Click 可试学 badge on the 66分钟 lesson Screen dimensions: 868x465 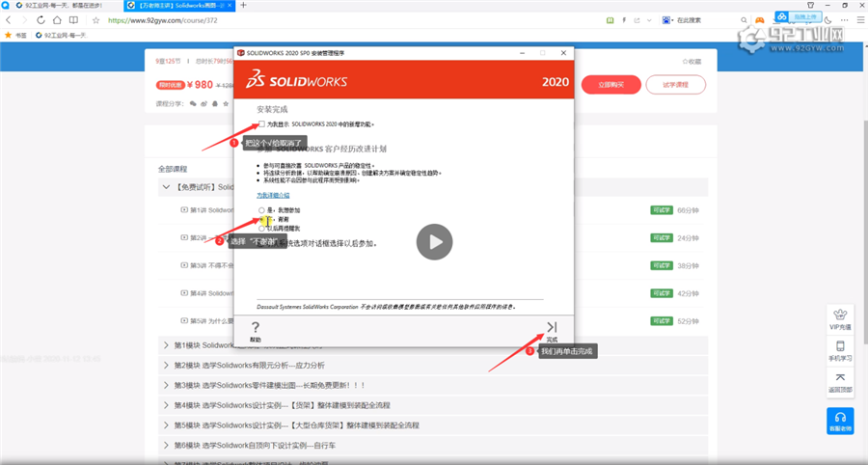pos(661,210)
